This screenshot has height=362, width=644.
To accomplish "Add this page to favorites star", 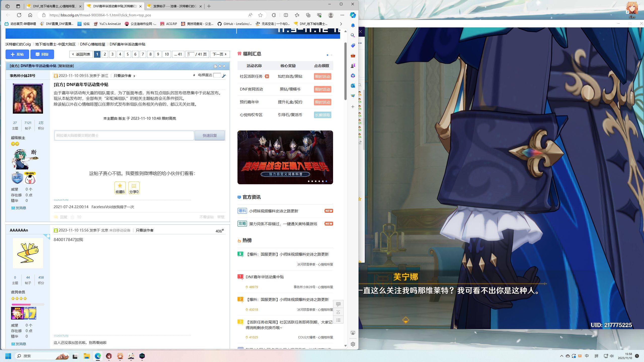I will pos(260,15).
